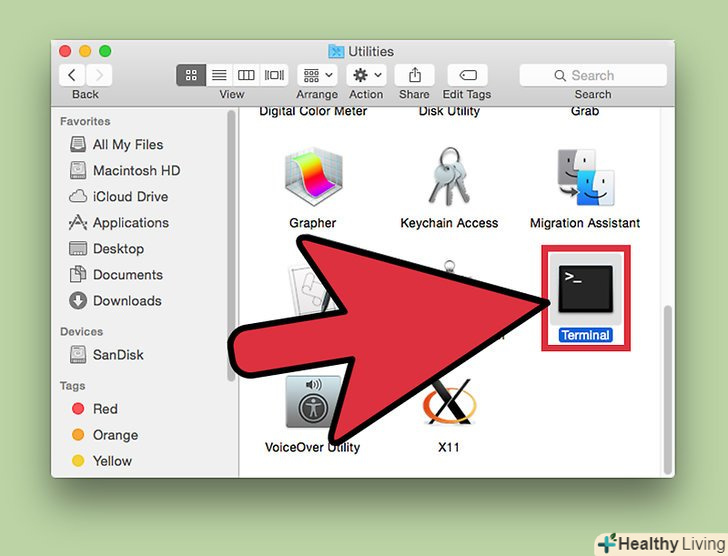Filter by the Orange tag
This screenshot has height=556, width=728.
105,435
